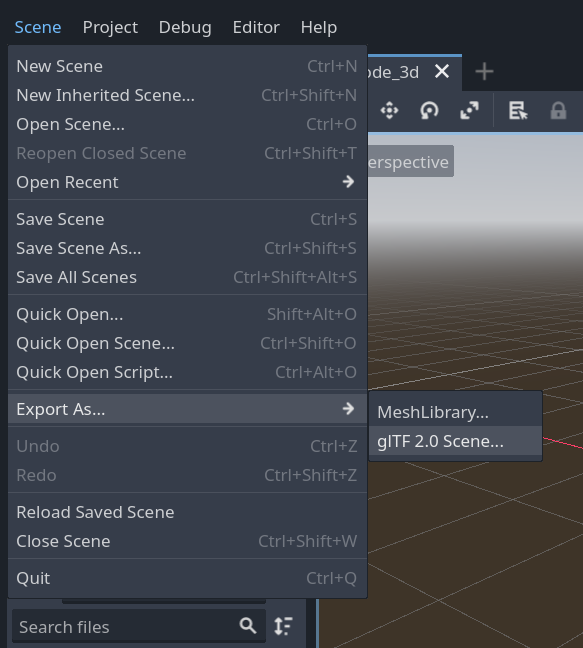Click Quick Open Script... entry
Image resolution: width=583 pixels, height=648 pixels.
tap(188, 372)
